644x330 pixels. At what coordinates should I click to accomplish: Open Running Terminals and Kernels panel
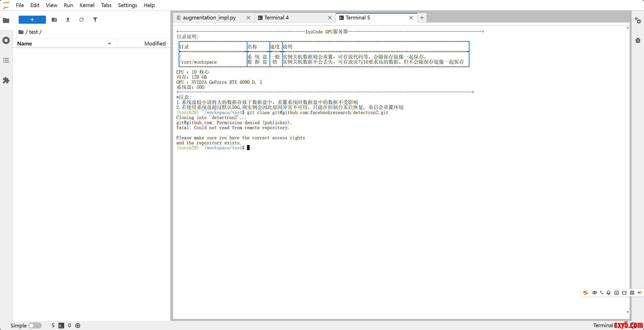click(x=6, y=40)
